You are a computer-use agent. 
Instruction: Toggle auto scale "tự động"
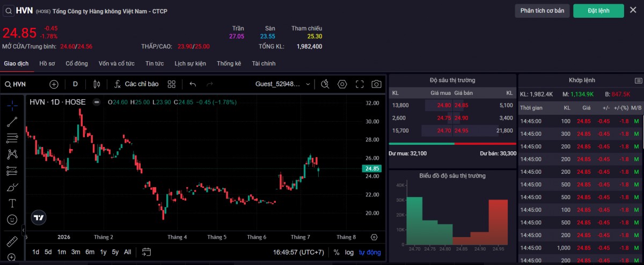pos(370,252)
